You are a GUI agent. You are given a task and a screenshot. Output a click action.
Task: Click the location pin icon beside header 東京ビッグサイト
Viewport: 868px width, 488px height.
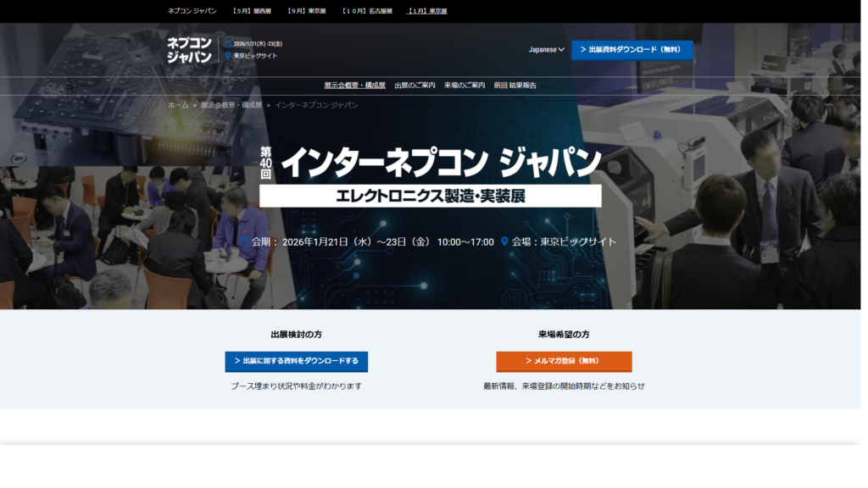[x=227, y=56]
